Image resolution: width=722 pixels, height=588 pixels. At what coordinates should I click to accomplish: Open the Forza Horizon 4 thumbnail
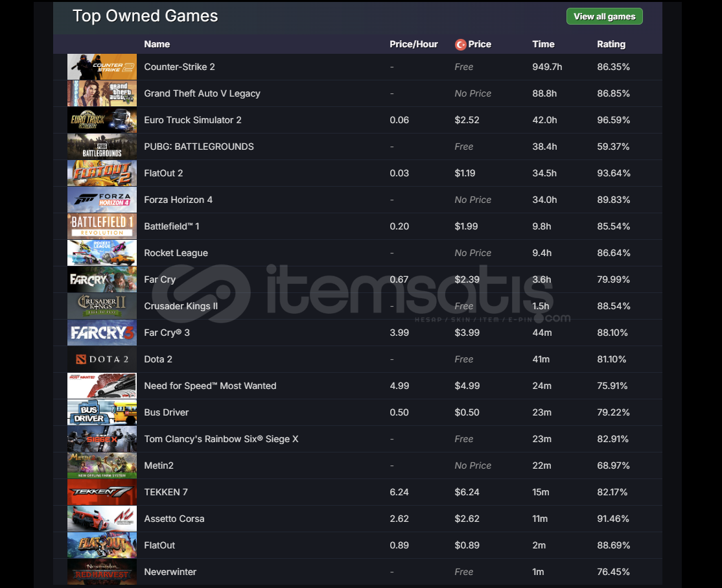[102, 200]
